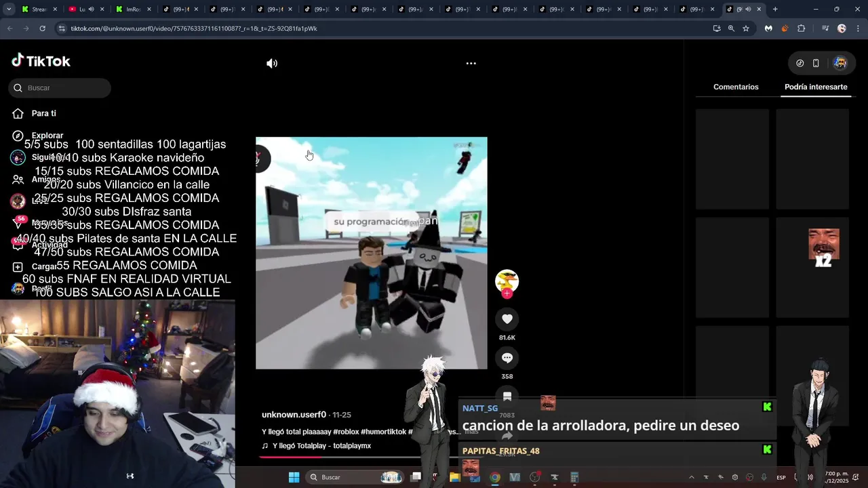868x488 pixels.
Task: Open the comments bubble icon showing 358
Action: pos(507,358)
